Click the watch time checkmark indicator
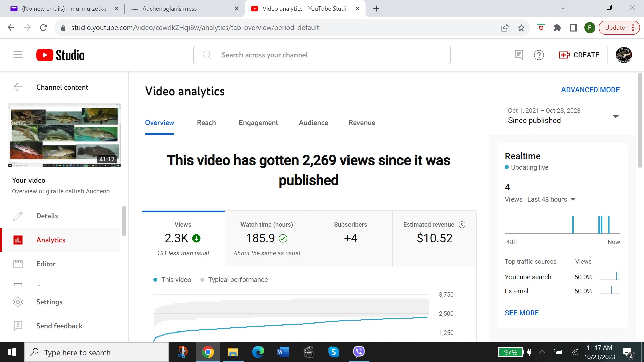 (283, 238)
